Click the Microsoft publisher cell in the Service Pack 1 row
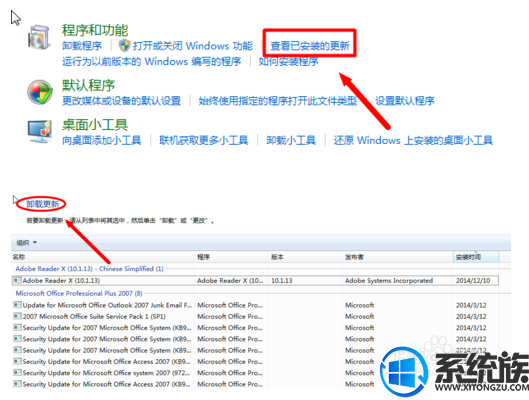This screenshot has width=529, height=400. click(x=359, y=316)
